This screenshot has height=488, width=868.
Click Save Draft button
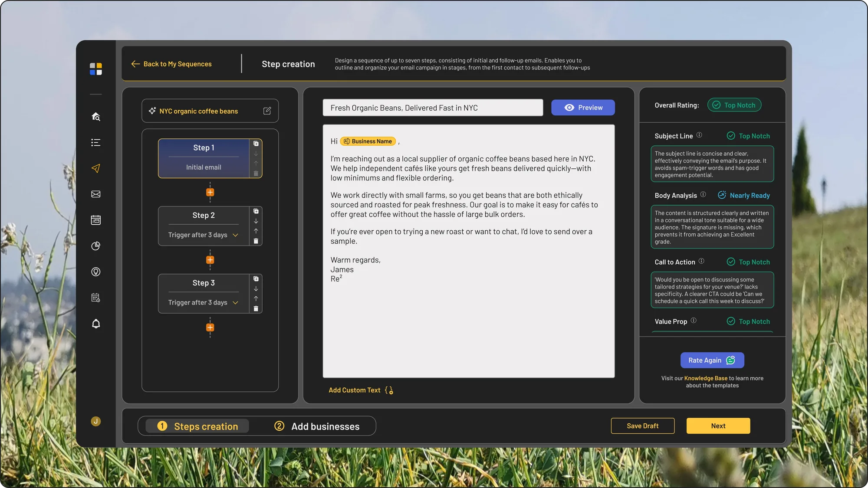(x=643, y=426)
